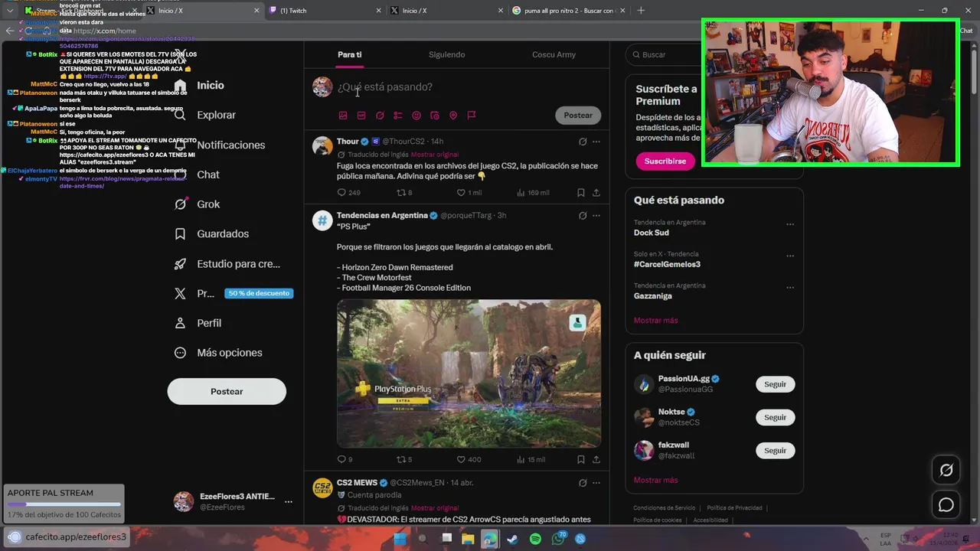Viewport: 980px width, 551px height.
Task: Open Explorar in the sidebar
Action: pyautogui.click(x=204, y=115)
